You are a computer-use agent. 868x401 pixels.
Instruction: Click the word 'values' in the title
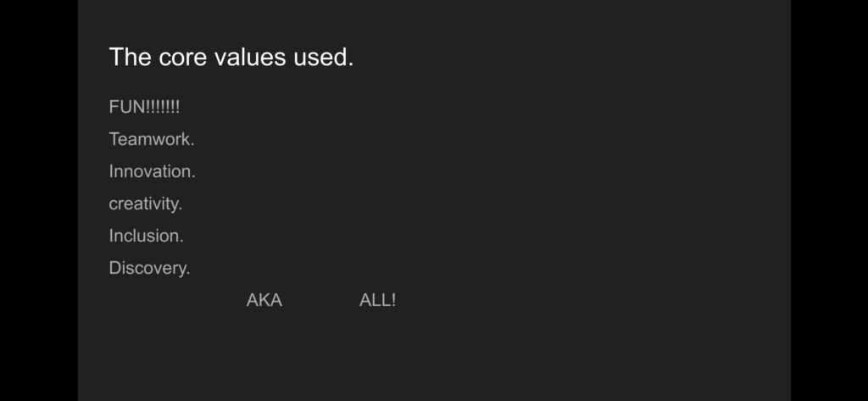coord(250,57)
